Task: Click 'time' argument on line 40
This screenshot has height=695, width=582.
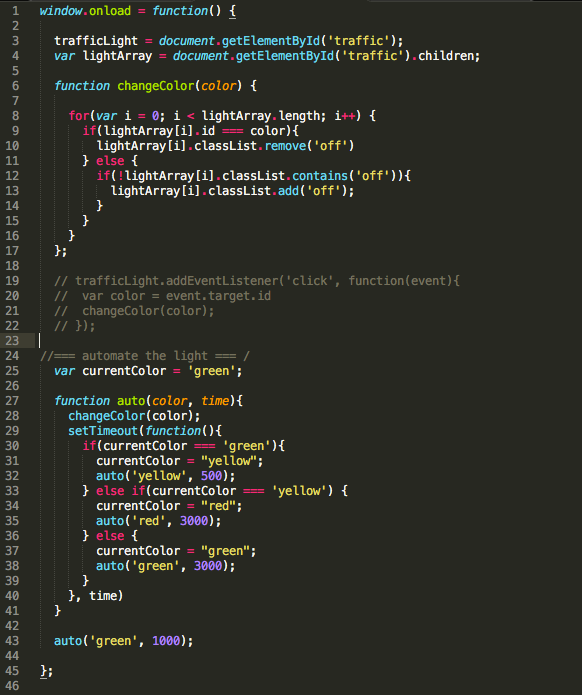Action: pos(103,596)
